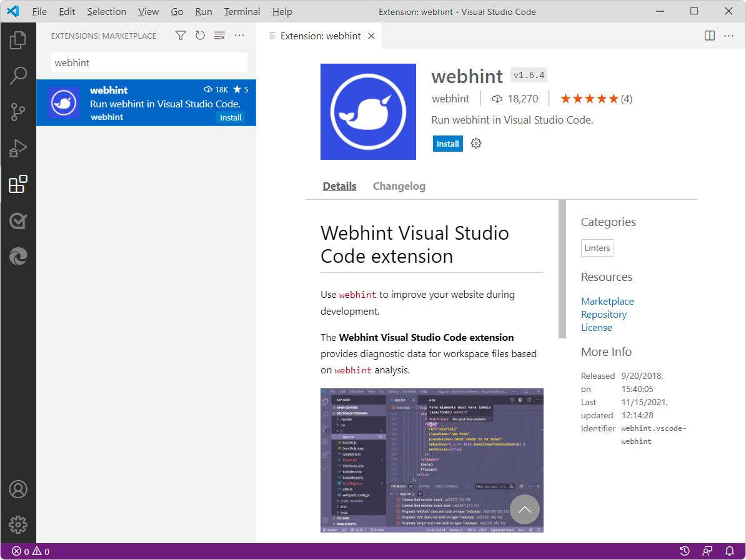The image size is (746, 560).
Task: Click the blue Install button on detail page
Action: [448, 144]
